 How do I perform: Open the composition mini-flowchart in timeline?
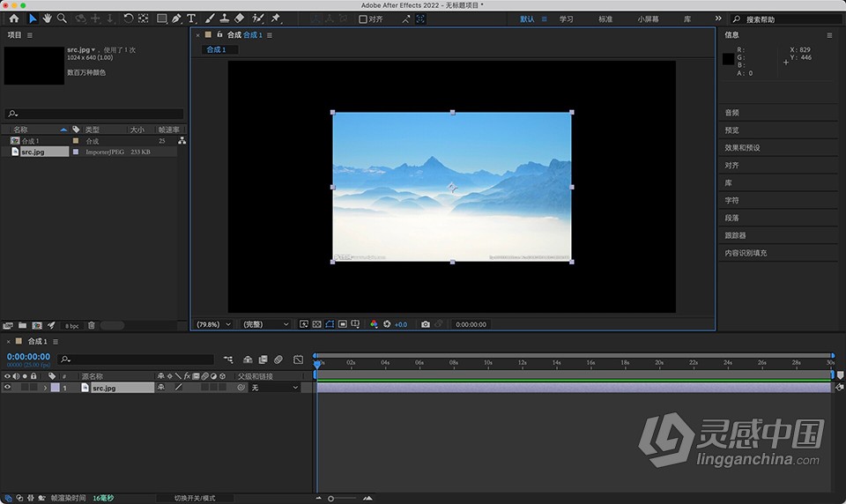pos(228,359)
